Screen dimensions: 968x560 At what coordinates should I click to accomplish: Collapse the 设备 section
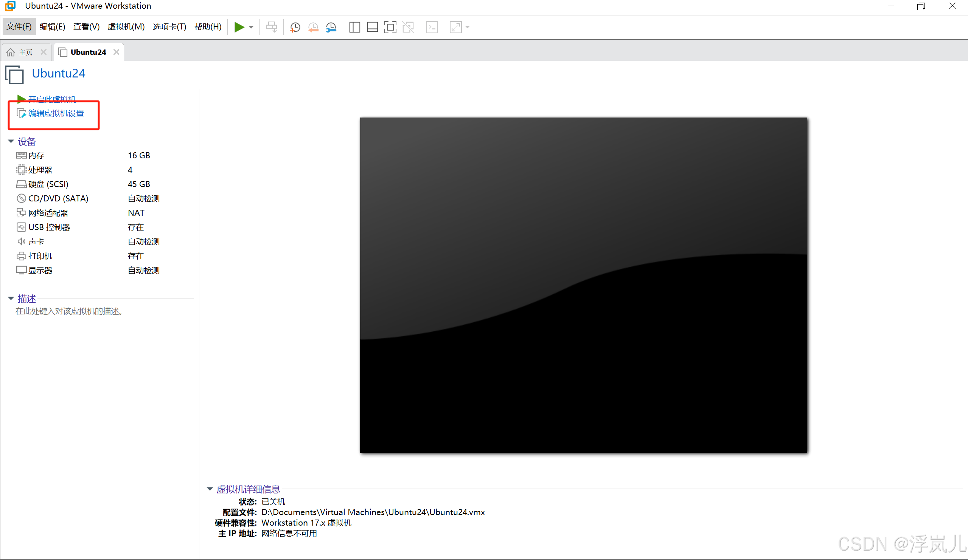(x=11, y=141)
